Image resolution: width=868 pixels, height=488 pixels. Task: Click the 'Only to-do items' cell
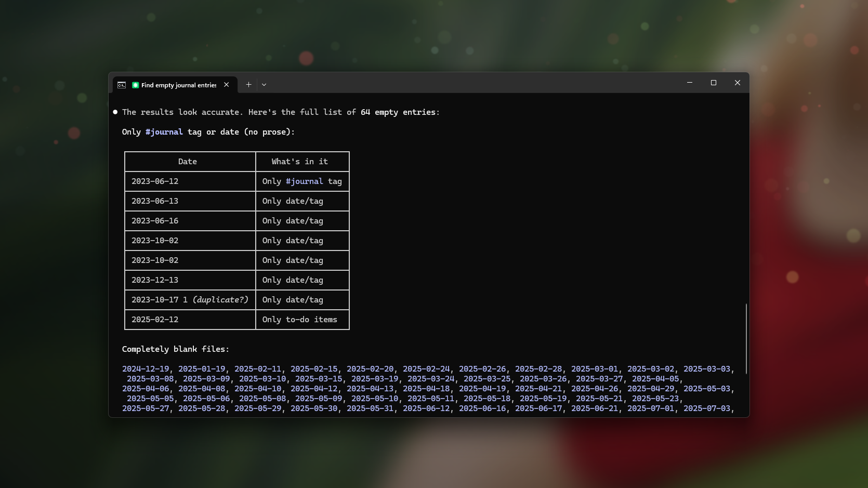pos(303,320)
